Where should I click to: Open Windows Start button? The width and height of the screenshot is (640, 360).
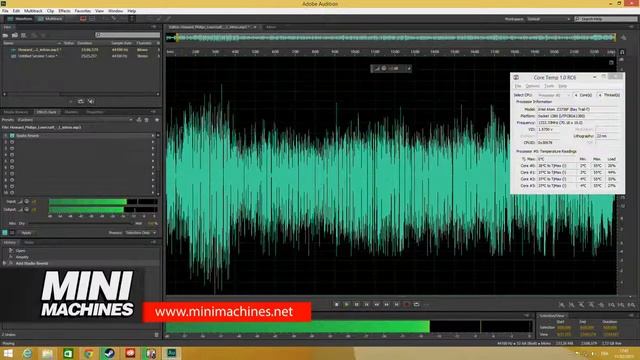tap(8, 353)
